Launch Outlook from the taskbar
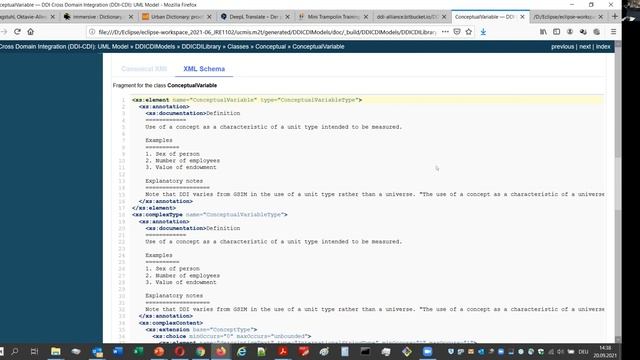Viewport: 640px width, 360px height. [x=97, y=351]
